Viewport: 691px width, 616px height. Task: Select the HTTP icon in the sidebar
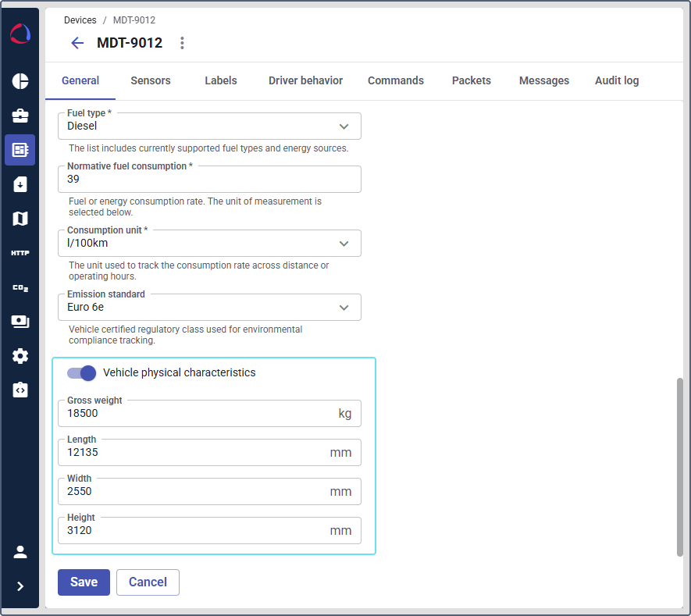pos(20,253)
